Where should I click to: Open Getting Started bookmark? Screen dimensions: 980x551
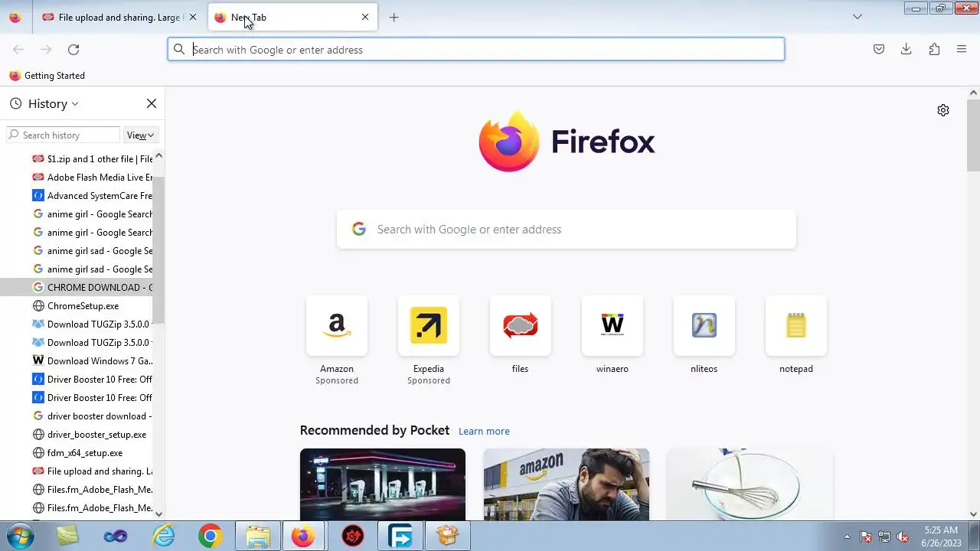(47, 76)
